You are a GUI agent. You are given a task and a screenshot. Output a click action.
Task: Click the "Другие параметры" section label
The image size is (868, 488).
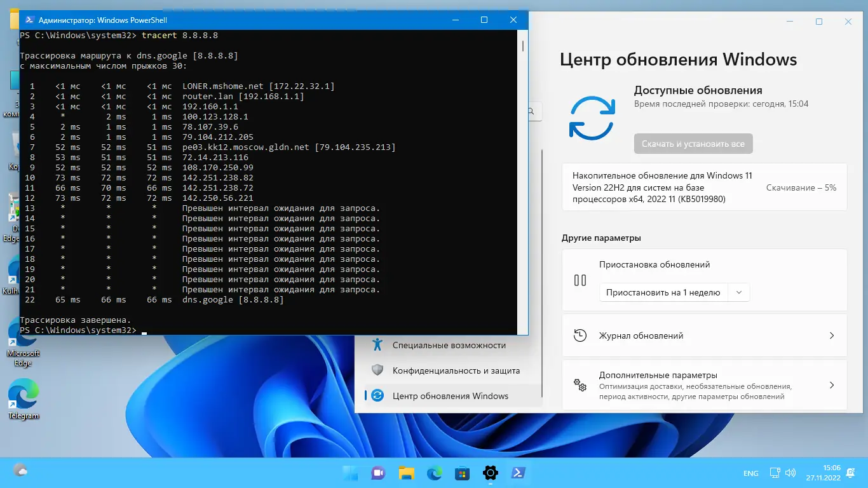(x=601, y=238)
